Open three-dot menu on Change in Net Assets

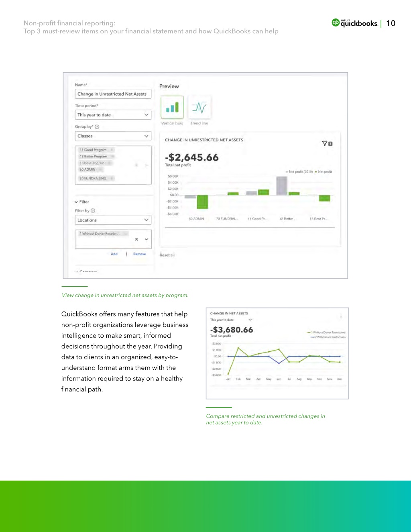341,316
